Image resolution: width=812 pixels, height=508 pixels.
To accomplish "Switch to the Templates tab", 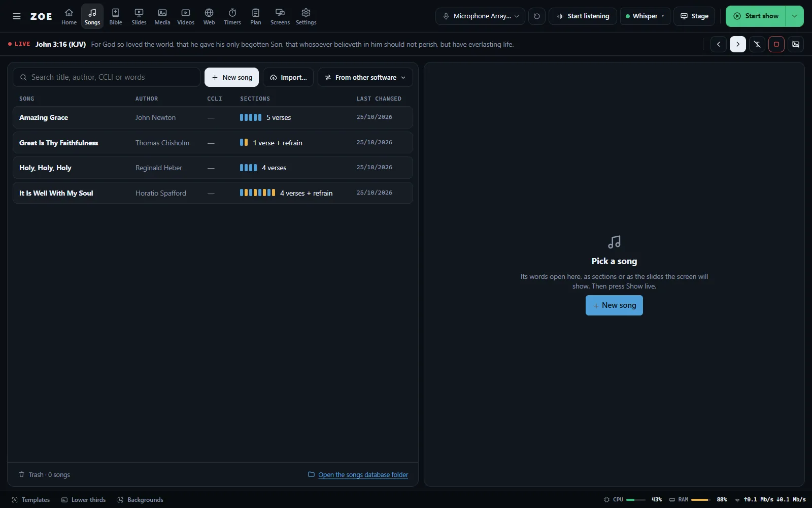I will (x=31, y=500).
